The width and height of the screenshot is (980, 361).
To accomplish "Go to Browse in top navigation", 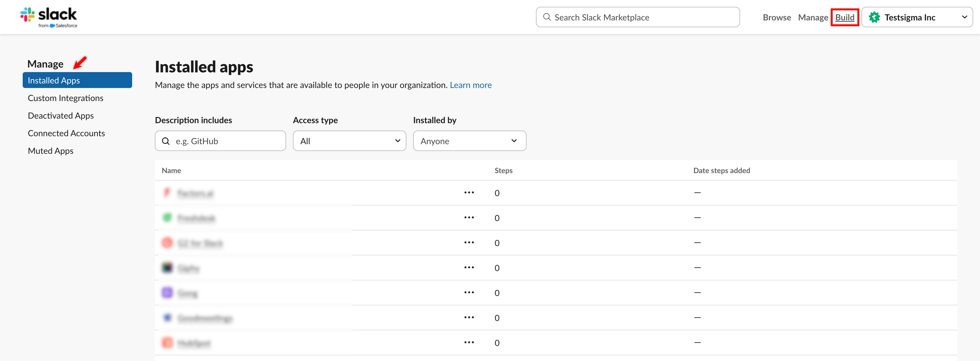I will (776, 17).
